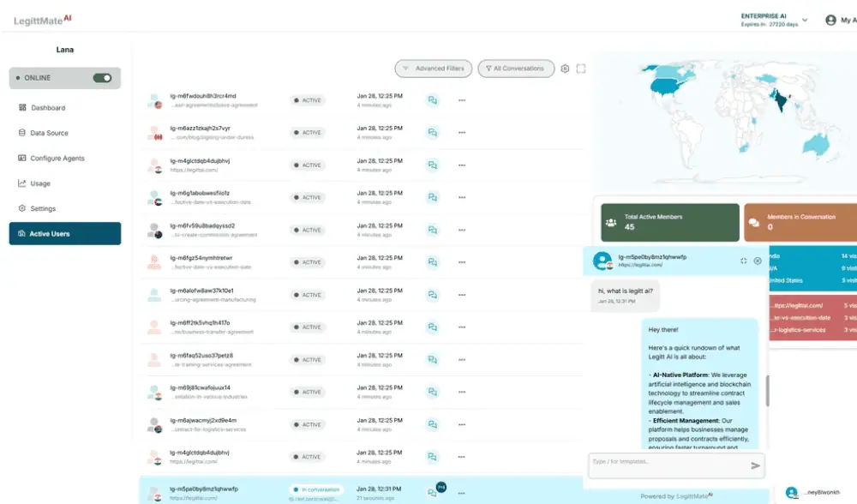Expand the chat popup to fullscreen
857x504 pixels.
pyautogui.click(x=743, y=261)
